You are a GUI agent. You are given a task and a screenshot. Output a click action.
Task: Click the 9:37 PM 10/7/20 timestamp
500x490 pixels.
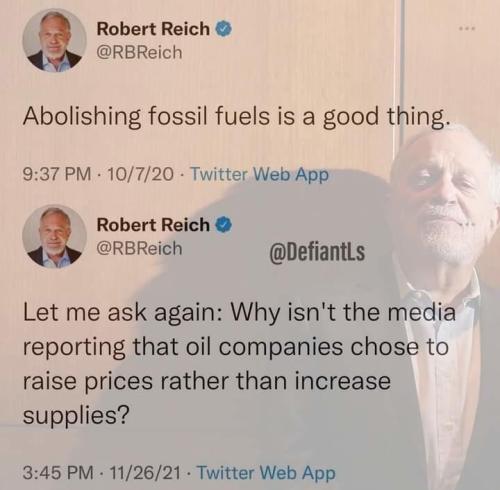(98, 174)
